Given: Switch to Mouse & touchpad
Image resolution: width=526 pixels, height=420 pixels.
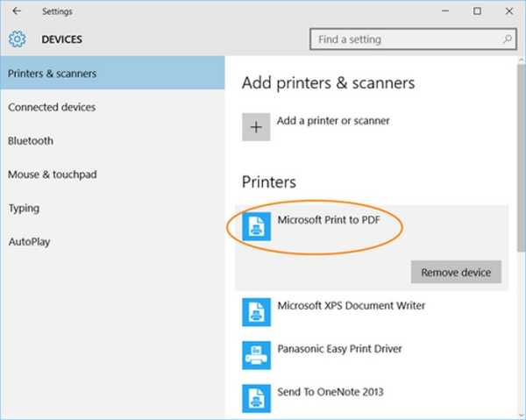Looking at the screenshot, I should [x=53, y=174].
